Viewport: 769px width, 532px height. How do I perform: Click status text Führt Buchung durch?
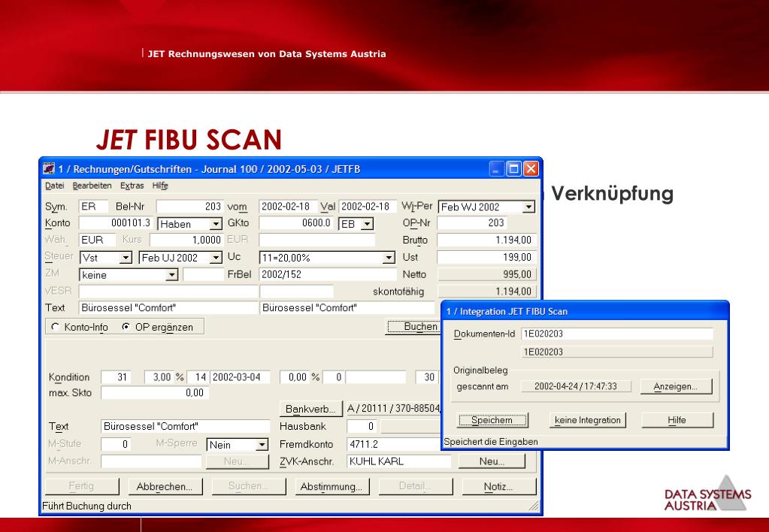point(86,506)
